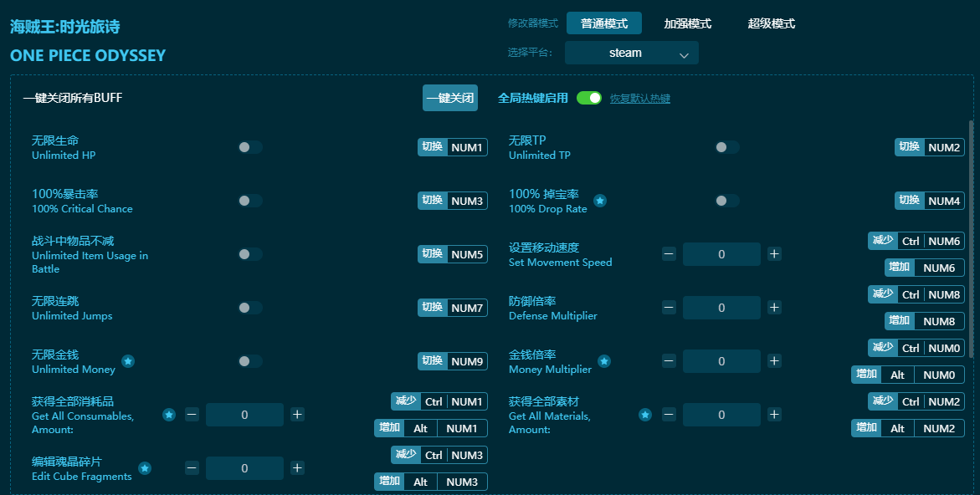This screenshot has width=980, height=495.
Task: Disable the global hotkey toggle (全局热键启用)
Action: (588, 98)
